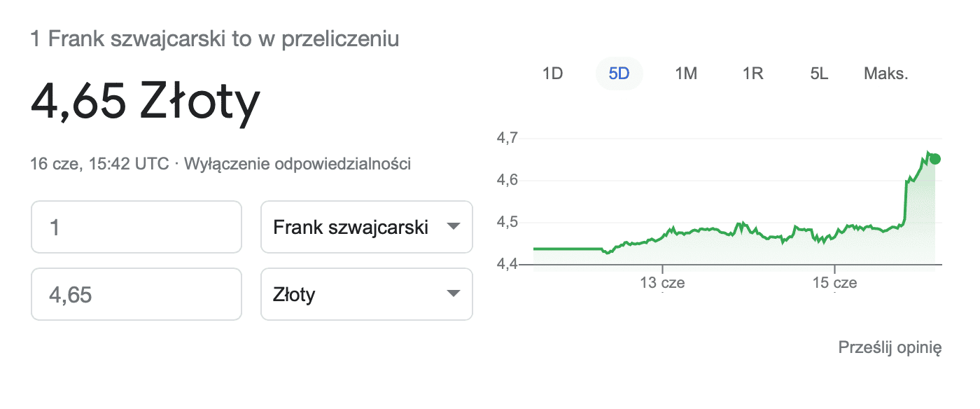Select the 1R yearly range tab
Image resolution: width=980 pixels, height=409 pixels.
(x=752, y=74)
